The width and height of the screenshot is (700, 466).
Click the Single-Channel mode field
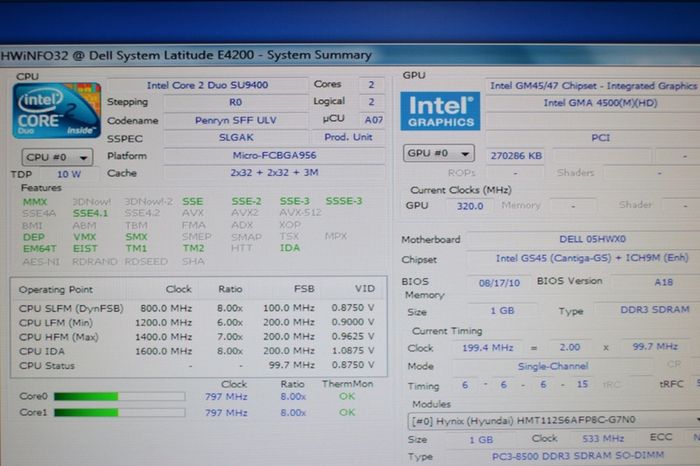pos(553,366)
